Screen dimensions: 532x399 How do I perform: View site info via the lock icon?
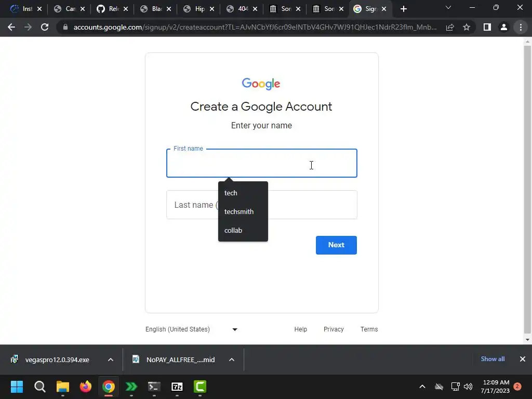(65, 27)
